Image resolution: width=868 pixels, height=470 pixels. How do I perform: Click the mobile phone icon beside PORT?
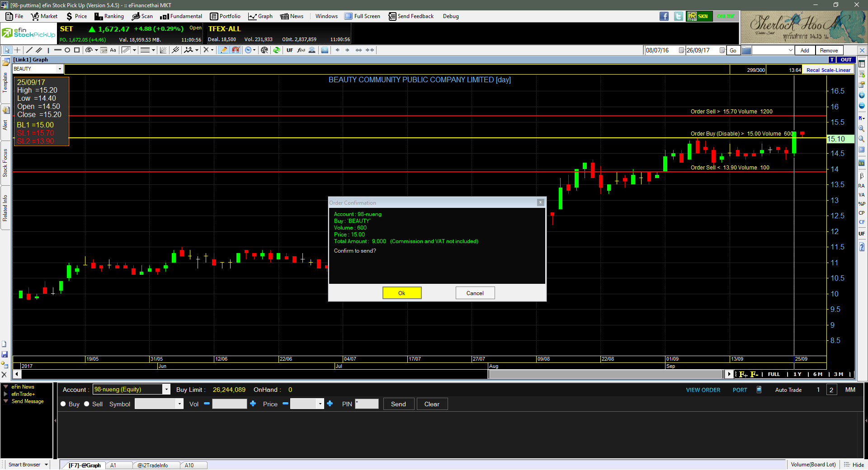point(759,390)
